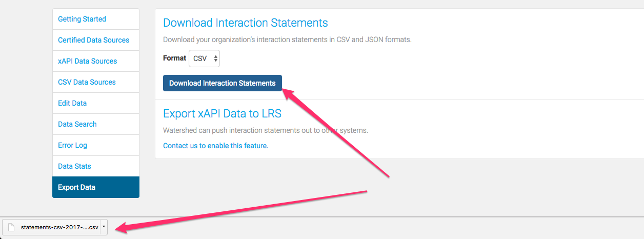The width and height of the screenshot is (644, 239).
Task: Click the Format label
Action: (174, 58)
